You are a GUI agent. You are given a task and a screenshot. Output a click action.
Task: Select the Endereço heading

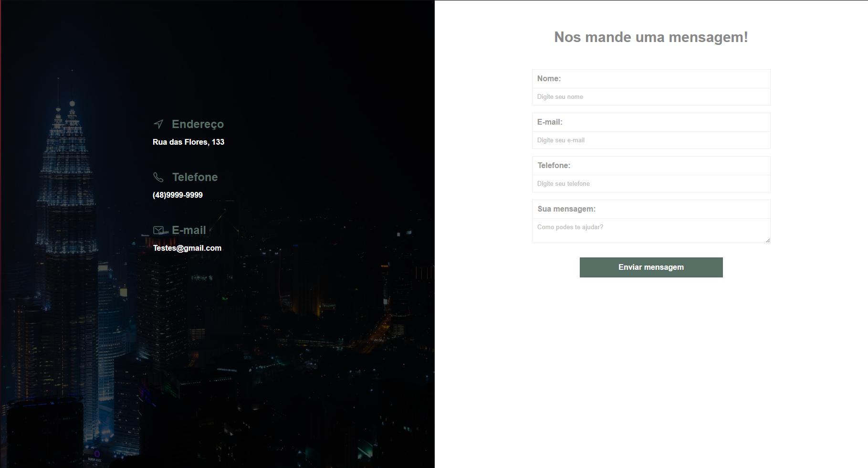point(198,124)
